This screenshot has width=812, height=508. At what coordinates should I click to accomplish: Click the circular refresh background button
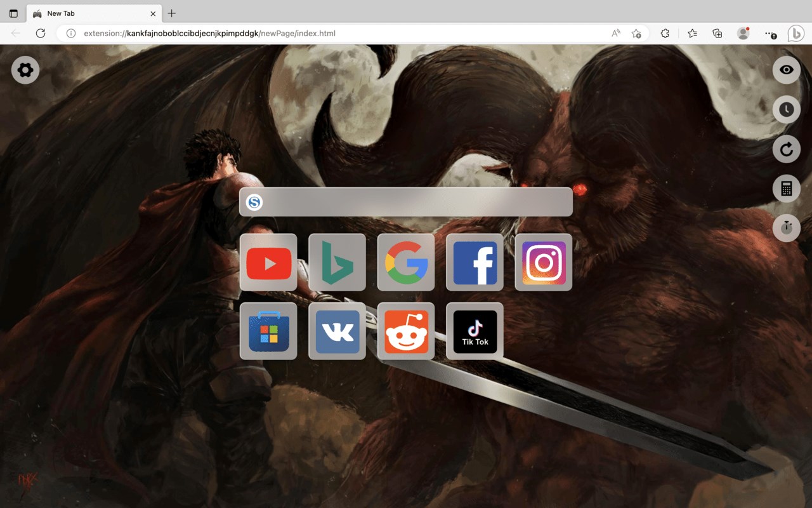pos(787,149)
